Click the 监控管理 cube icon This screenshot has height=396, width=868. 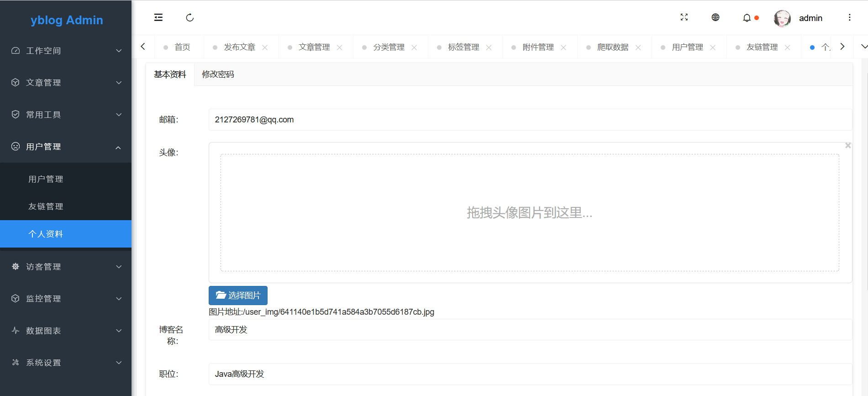(x=16, y=298)
